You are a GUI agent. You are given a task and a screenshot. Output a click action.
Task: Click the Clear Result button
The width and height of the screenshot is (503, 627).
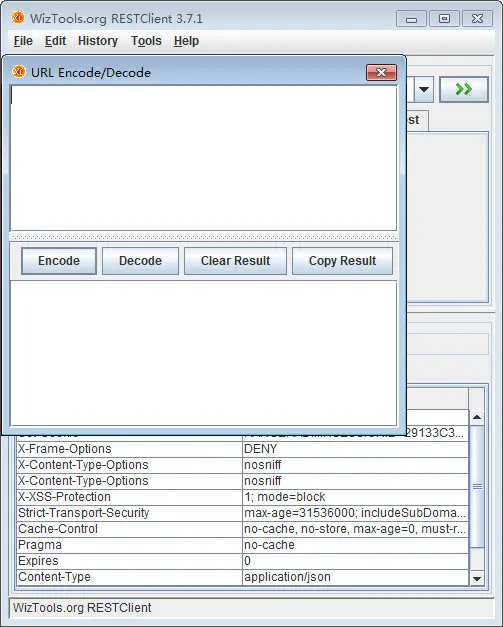point(235,261)
